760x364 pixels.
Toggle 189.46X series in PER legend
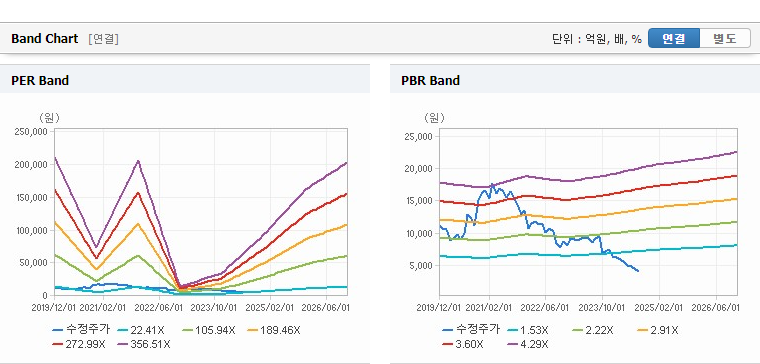tap(274, 331)
